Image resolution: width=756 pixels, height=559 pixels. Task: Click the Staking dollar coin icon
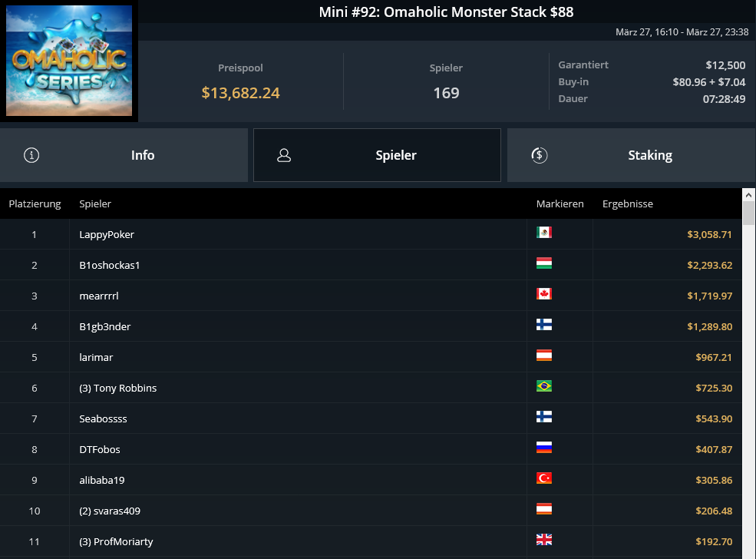[539, 155]
